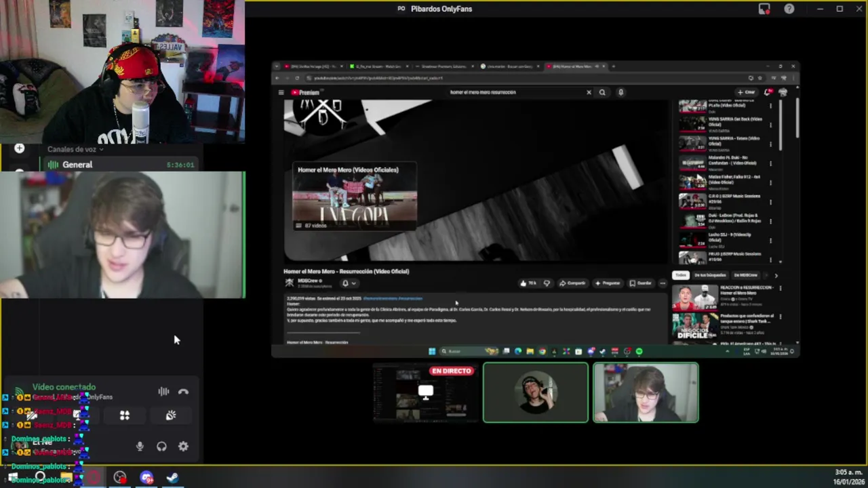Click the Compartir share button
Screen dimensions: 868x488
tap(572, 283)
